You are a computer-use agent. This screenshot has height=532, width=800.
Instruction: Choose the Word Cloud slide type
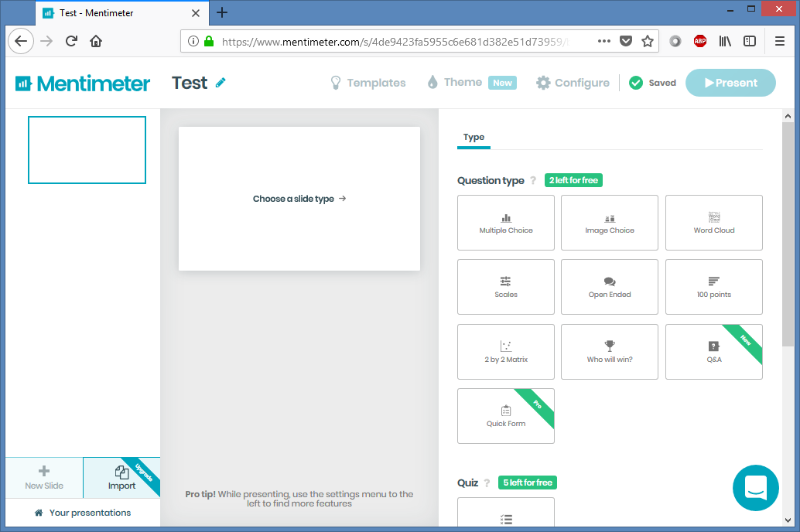(x=713, y=223)
